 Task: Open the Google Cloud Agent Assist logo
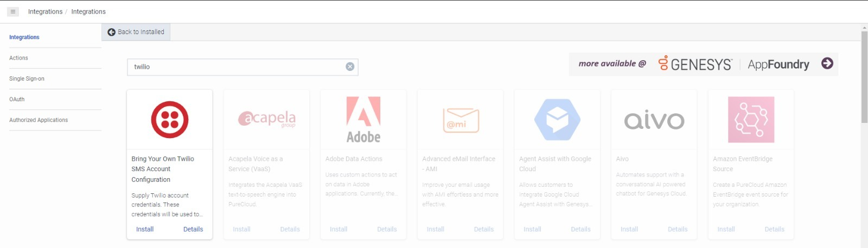[x=557, y=120]
